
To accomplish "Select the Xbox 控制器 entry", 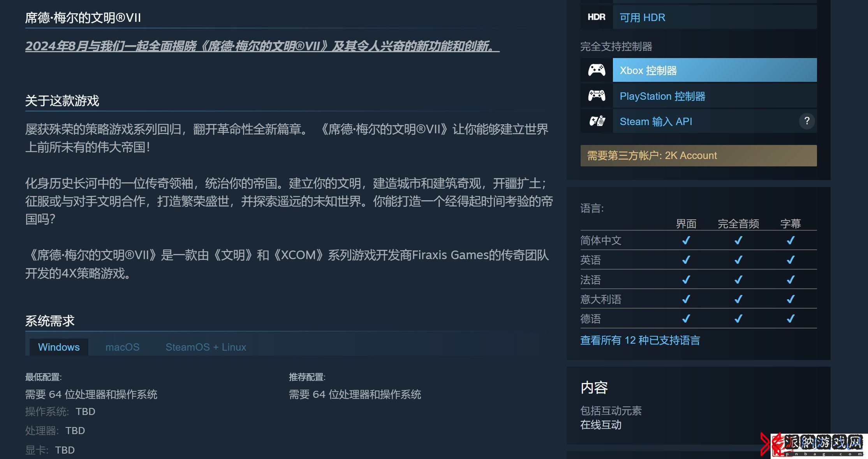I will [x=715, y=70].
